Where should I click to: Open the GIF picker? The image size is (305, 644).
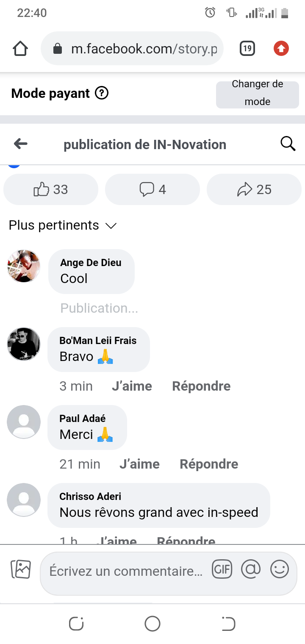[222, 569]
